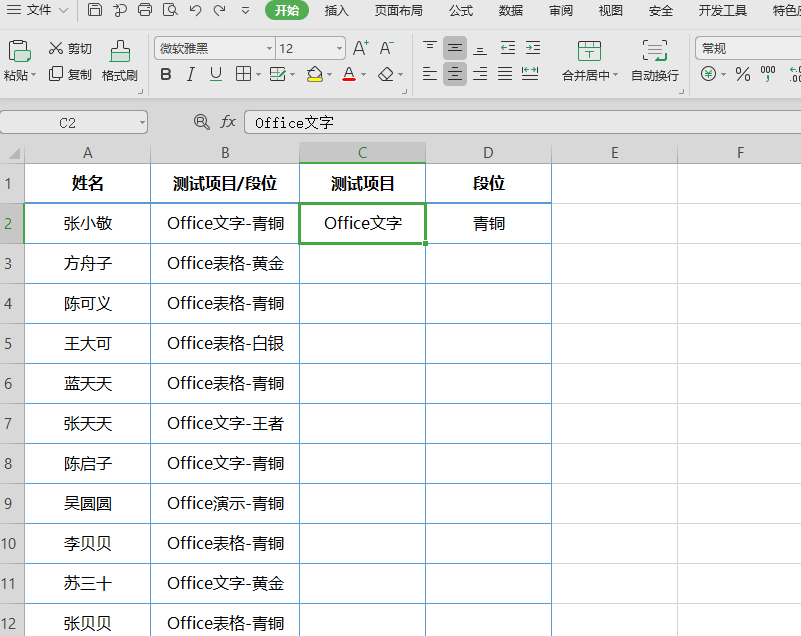Switch to the 公式 tab
The width and height of the screenshot is (801, 636).
(461, 10)
